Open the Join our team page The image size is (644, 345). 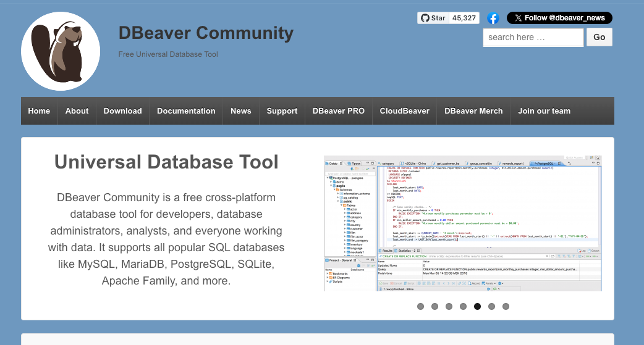point(544,110)
